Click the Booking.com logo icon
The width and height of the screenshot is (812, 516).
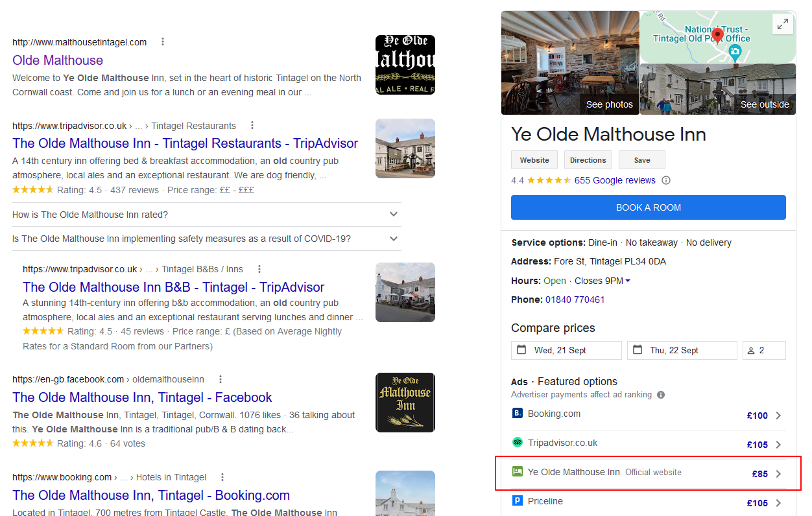click(x=518, y=413)
